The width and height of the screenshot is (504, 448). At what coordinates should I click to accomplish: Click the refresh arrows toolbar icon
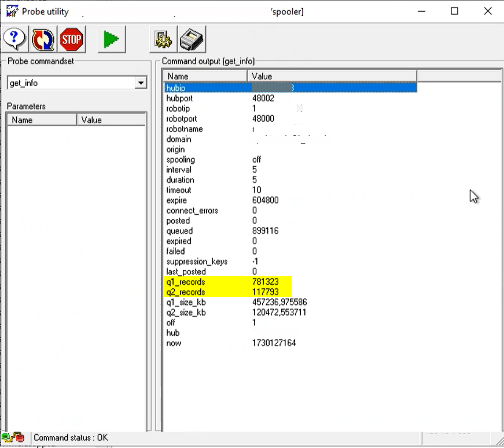(43, 39)
